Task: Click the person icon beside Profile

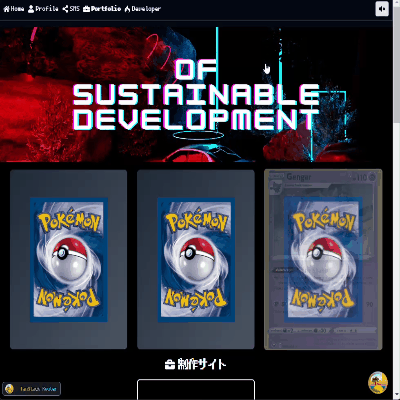Action: pos(31,9)
